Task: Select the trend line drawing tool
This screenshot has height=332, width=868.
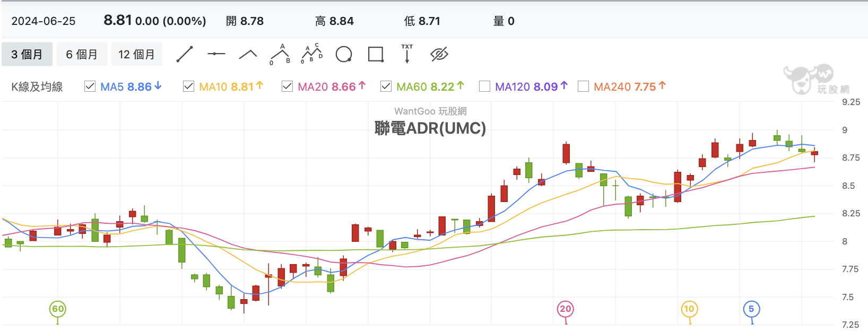Action: pos(185,54)
